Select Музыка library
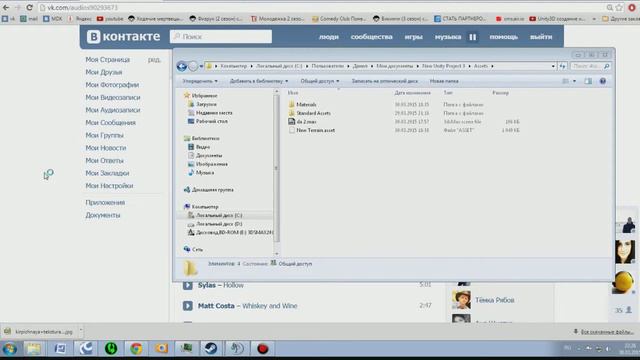 tap(204, 173)
